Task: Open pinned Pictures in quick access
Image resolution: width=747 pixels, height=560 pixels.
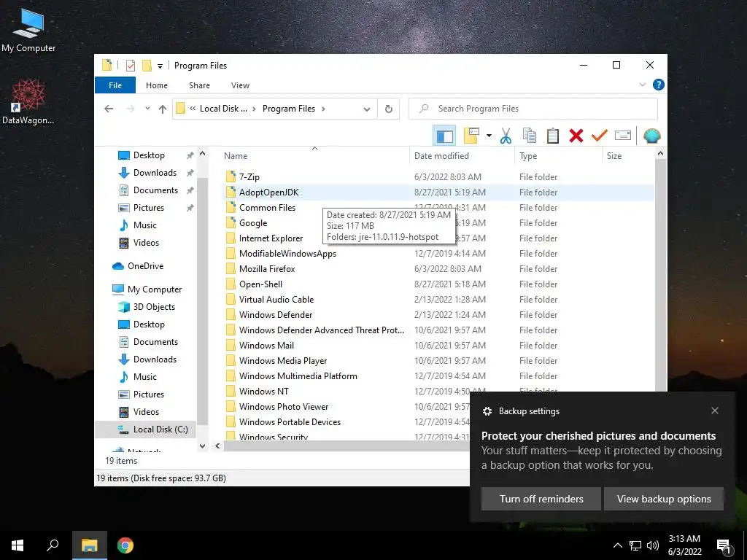Action: point(149,208)
